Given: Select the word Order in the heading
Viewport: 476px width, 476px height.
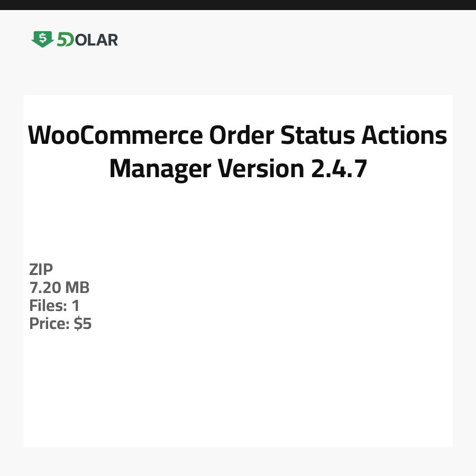Looking at the screenshot, I should pos(241,136).
